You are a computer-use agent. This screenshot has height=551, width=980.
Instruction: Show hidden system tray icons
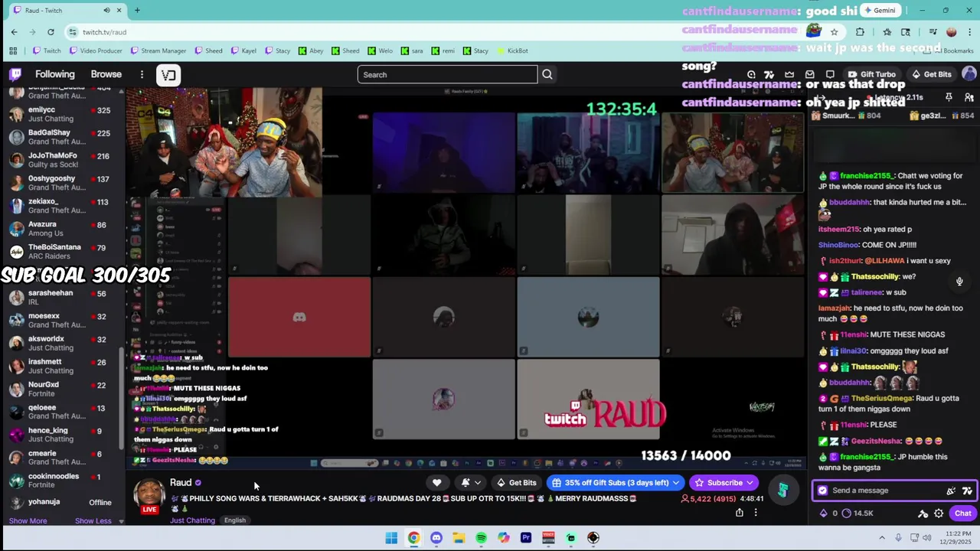tap(882, 538)
